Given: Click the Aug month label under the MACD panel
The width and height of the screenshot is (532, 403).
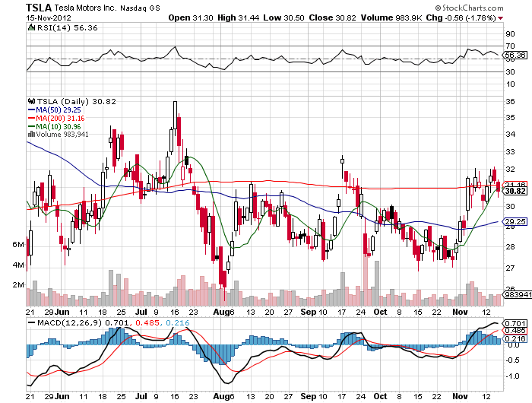Looking at the screenshot, I should (221, 396).
